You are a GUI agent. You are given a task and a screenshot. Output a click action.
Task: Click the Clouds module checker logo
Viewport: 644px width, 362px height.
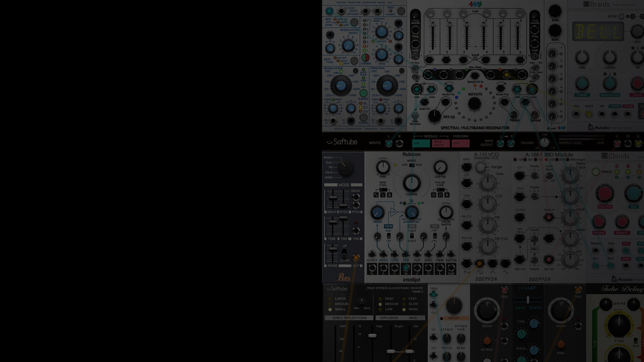point(605,156)
